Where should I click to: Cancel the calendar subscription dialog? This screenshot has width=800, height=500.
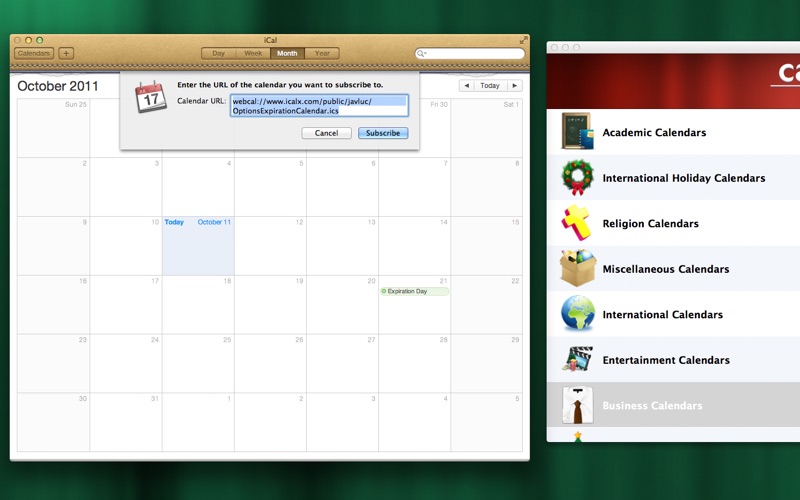[327, 133]
